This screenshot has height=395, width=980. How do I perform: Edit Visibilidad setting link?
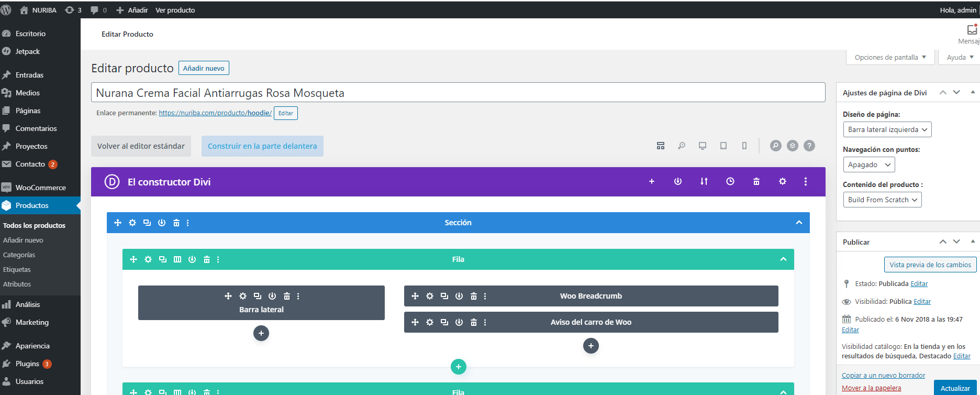pyautogui.click(x=922, y=301)
